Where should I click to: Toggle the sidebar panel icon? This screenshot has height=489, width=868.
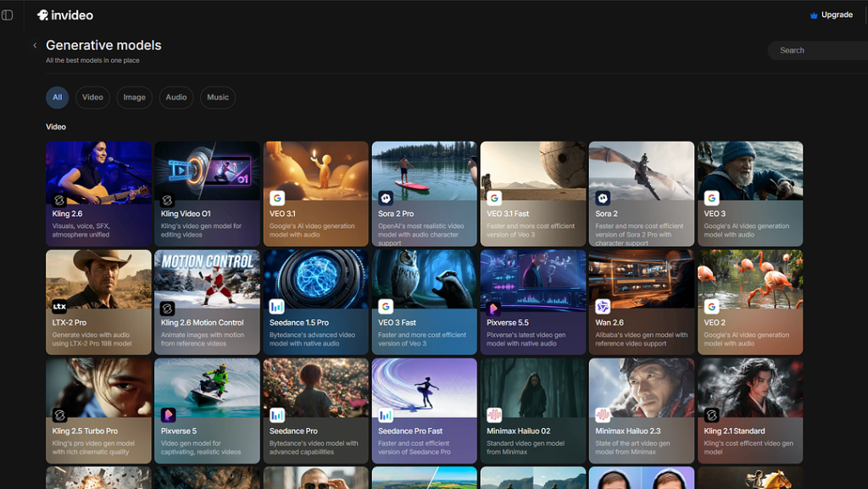pos(7,15)
